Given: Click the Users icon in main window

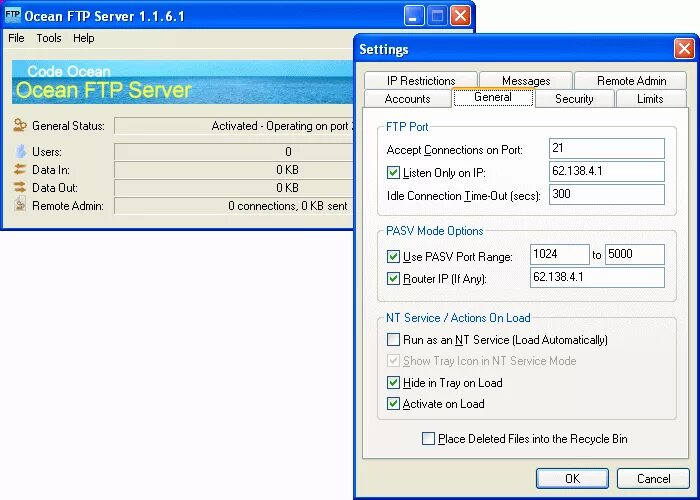Looking at the screenshot, I should click(21, 151).
